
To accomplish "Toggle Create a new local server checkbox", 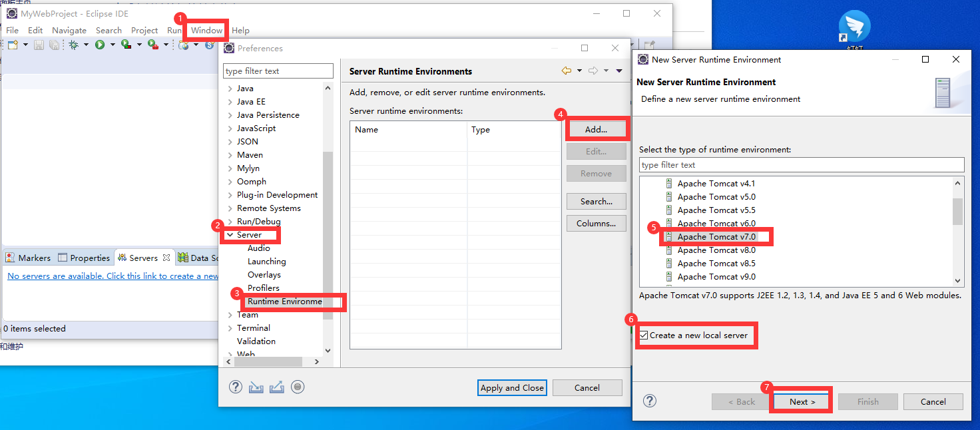I will (644, 335).
